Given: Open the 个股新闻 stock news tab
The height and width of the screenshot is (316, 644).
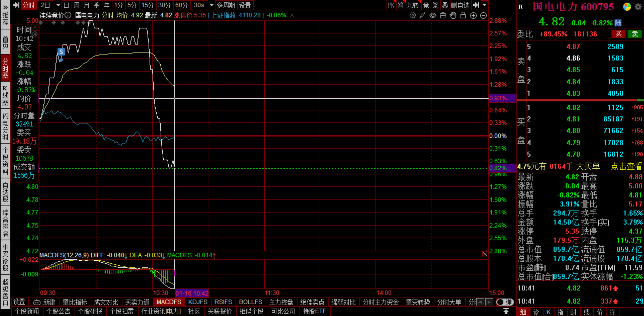Looking at the screenshot, I should tap(27, 311).
